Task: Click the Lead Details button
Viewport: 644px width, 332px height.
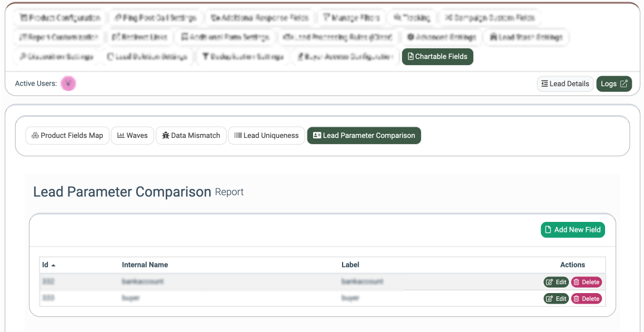Action: (x=564, y=84)
